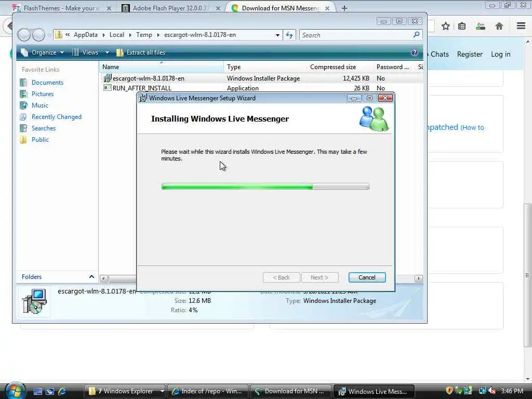Select the Temp breadcrumb in address bar
This screenshot has height=399, width=532.
[144, 35]
